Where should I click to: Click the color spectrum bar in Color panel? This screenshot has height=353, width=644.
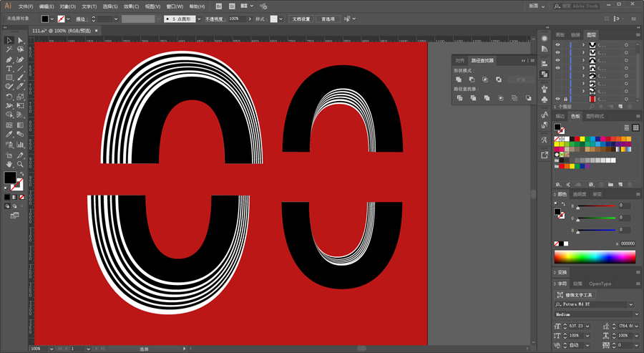[x=595, y=257]
